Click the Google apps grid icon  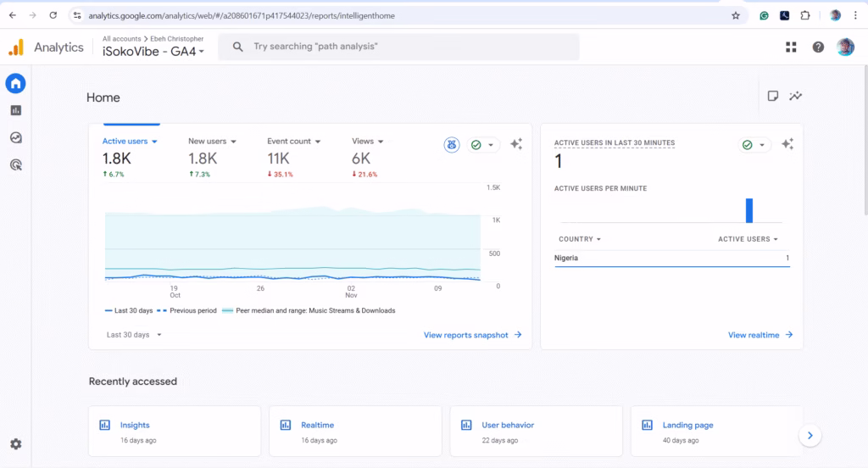(x=791, y=47)
